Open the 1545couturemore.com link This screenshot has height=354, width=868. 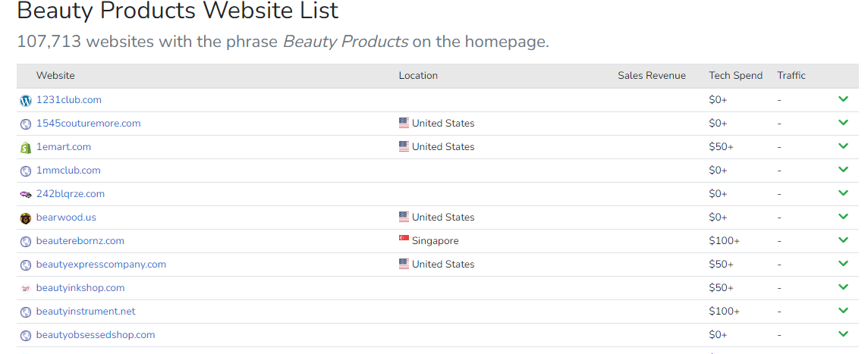click(x=89, y=124)
